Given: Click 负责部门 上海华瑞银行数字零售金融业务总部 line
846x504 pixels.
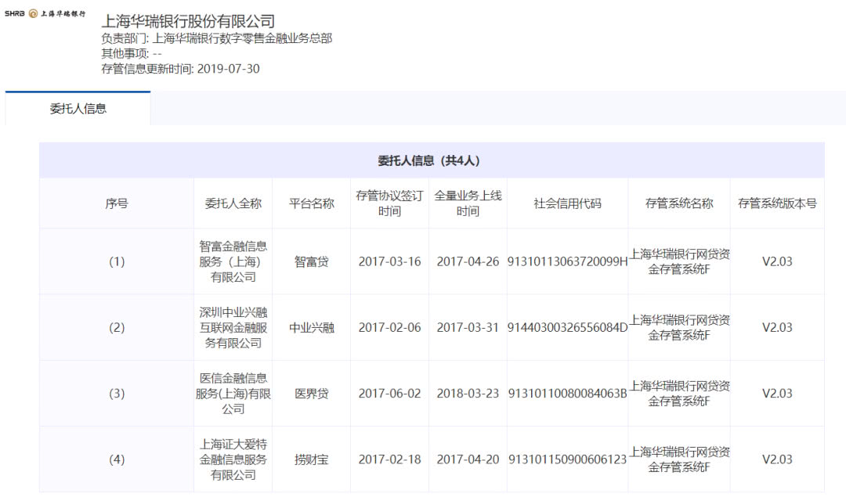Looking at the screenshot, I should click(217, 38).
